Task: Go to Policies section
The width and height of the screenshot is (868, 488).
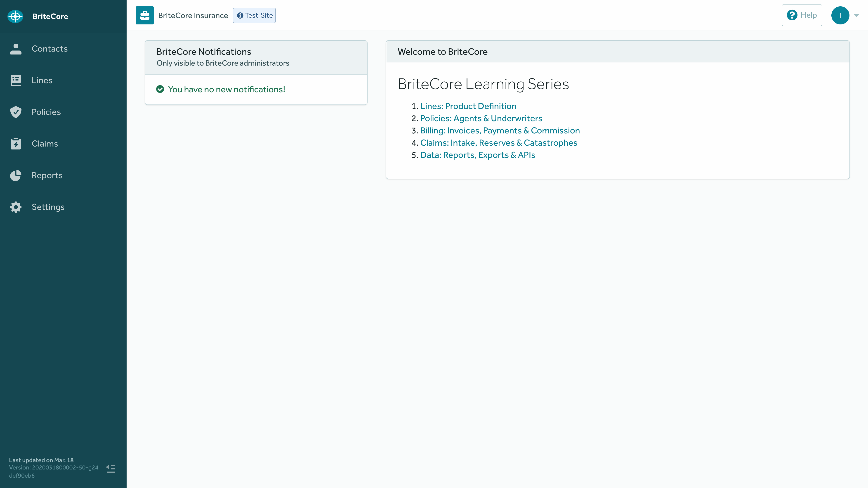Action: [63, 112]
